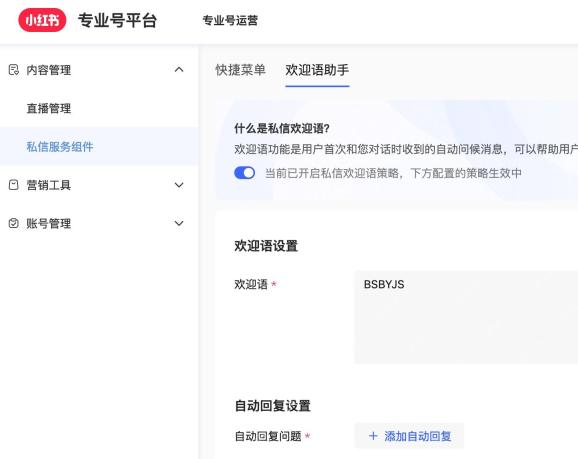Click the 内容管理 menu label
The width and height of the screenshot is (578, 459).
click(x=49, y=70)
